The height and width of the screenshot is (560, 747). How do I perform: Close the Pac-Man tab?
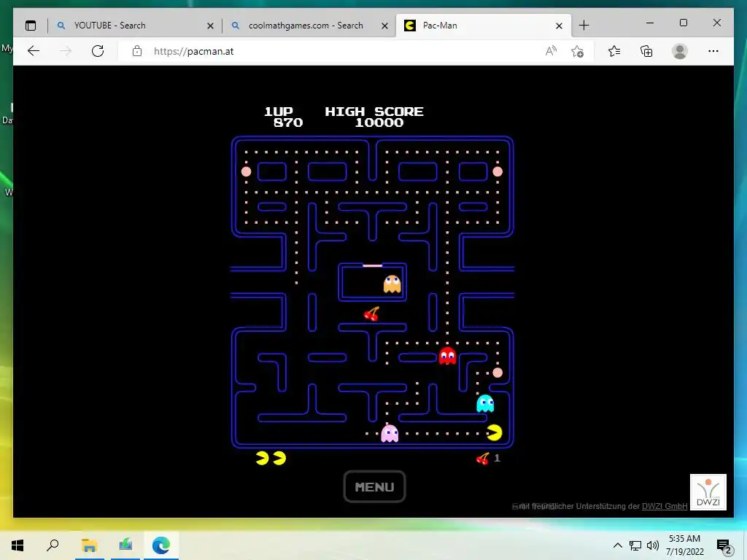click(x=559, y=26)
